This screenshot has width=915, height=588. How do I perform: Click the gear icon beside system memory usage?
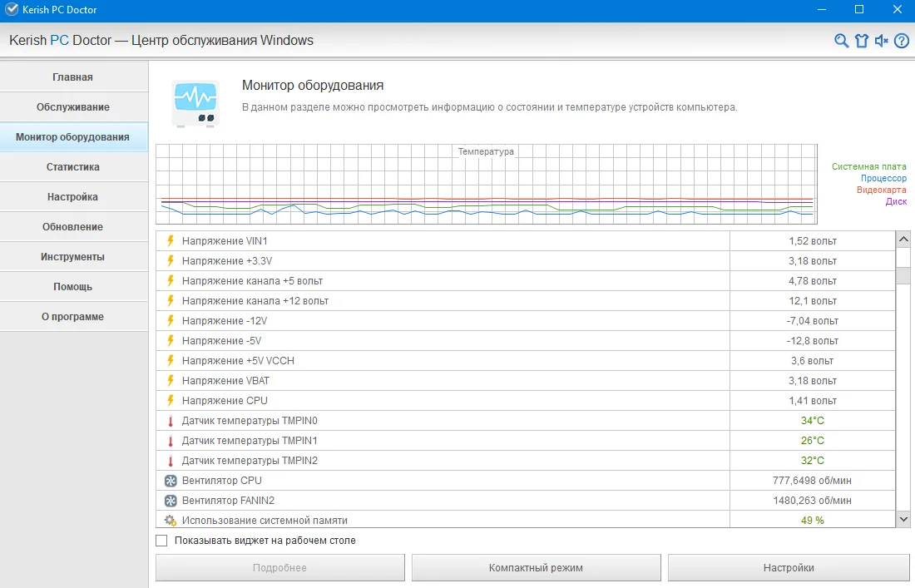click(x=171, y=521)
